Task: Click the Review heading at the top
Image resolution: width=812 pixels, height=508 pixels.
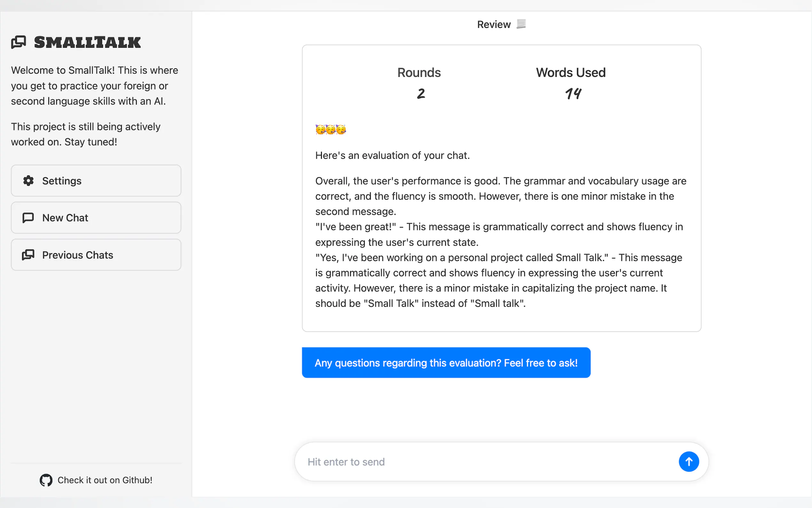Action: click(494, 25)
